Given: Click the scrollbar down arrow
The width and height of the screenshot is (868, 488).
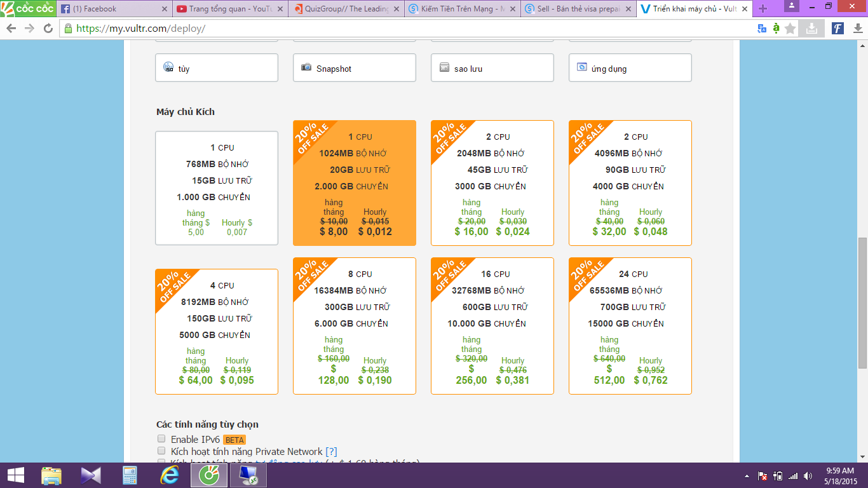Looking at the screenshot, I should (x=862, y=457).
